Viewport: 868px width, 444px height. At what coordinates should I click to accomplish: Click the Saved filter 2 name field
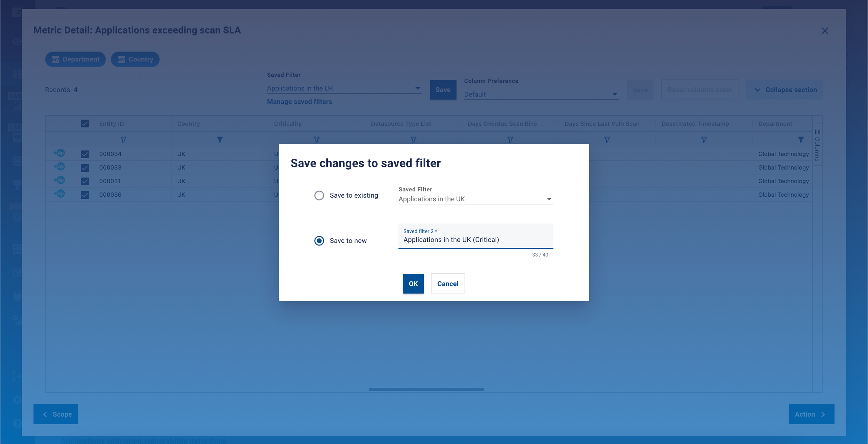475,240
